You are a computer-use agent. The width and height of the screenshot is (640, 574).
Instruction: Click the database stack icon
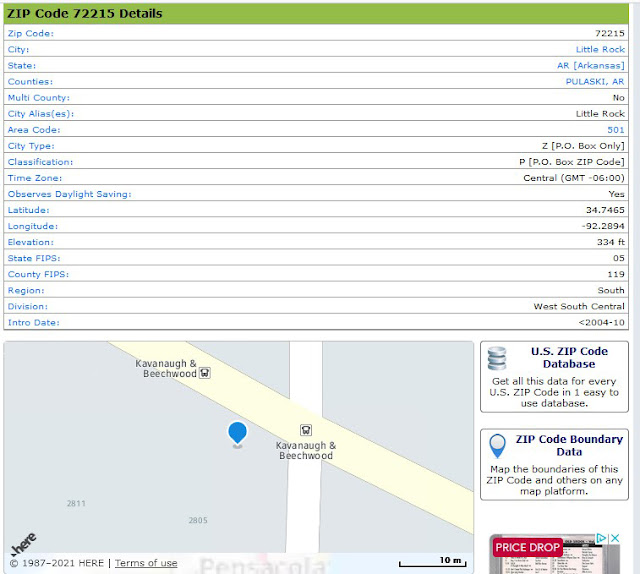tap(497, 358)
